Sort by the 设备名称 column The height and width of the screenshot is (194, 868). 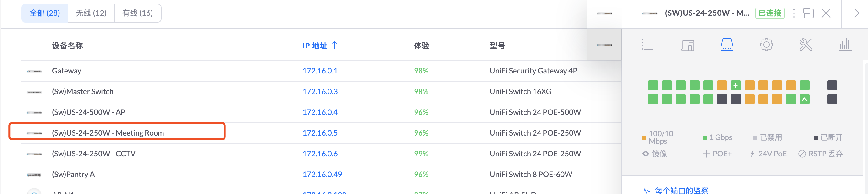tap(67, 46)
